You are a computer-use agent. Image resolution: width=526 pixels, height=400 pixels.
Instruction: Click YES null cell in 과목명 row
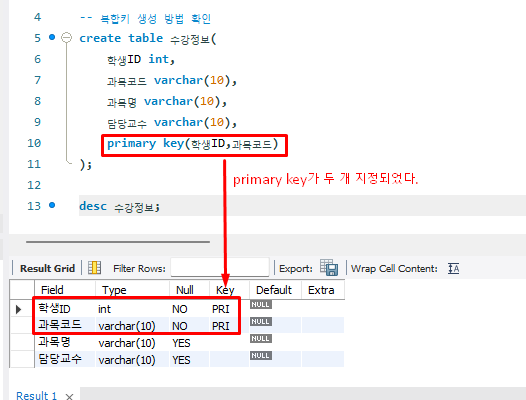190,343
